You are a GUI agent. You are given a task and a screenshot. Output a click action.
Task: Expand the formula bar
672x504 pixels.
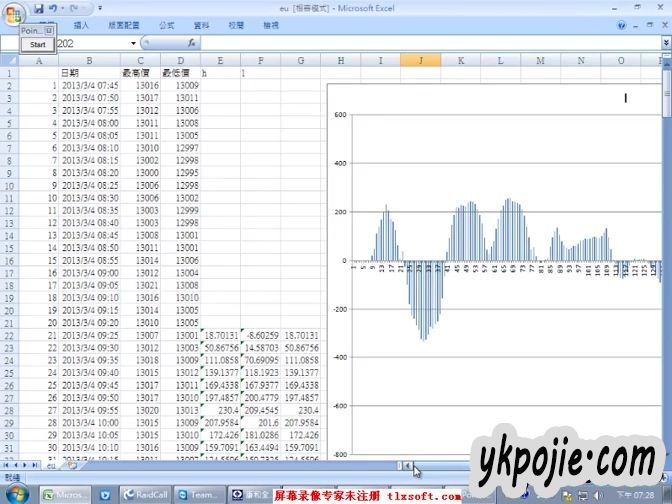click(x=665, y=44)
